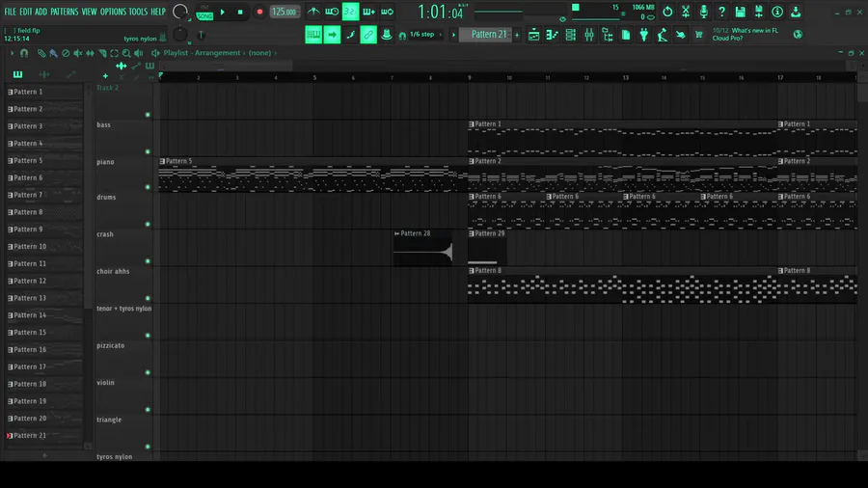868x488 pixels.
Task: Open the Plugin picker plug icon
Action: tap(644, 35)
